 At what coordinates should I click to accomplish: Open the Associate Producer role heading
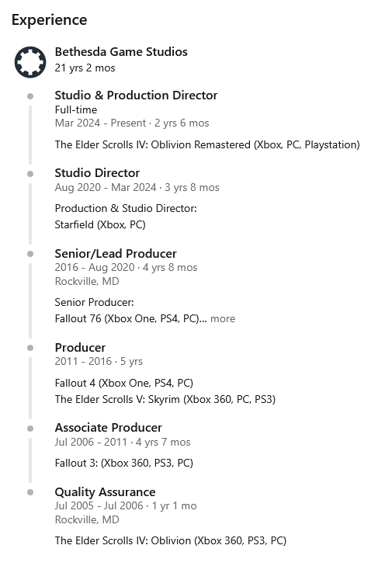tap(109, 427)
